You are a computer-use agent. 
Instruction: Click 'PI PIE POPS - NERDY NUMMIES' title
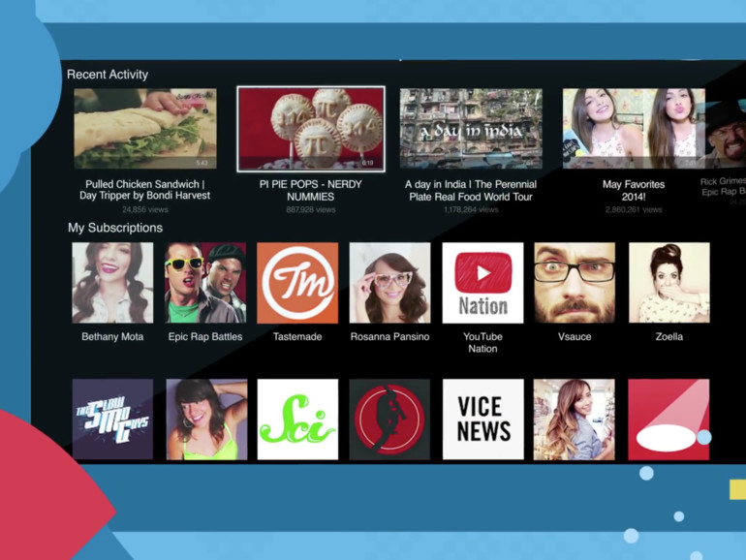(311, 190)
